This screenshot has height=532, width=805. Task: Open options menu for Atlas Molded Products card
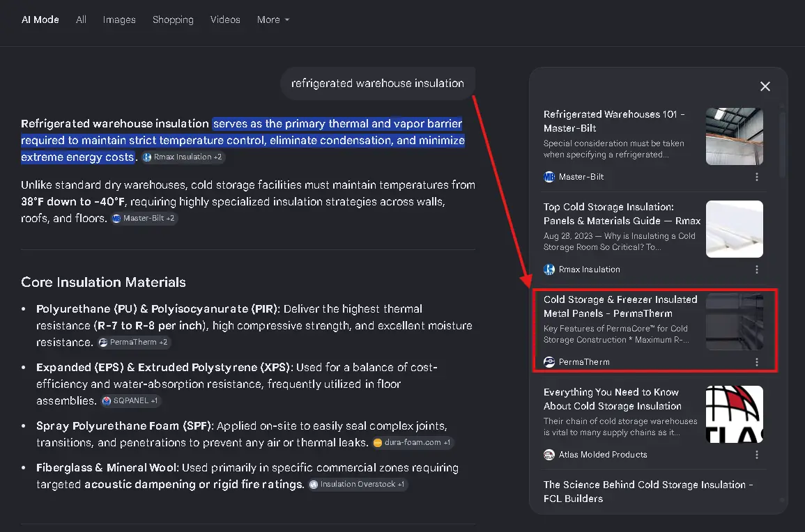pos(757,455)
